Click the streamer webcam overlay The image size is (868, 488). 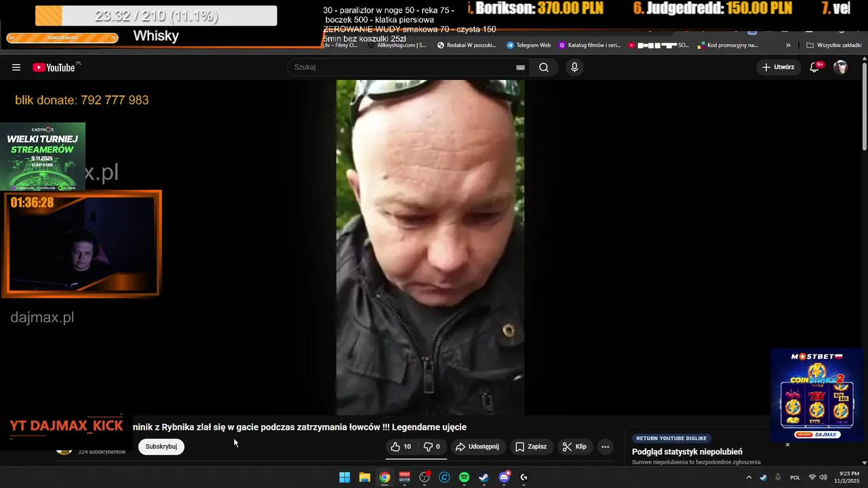[82, 244]
